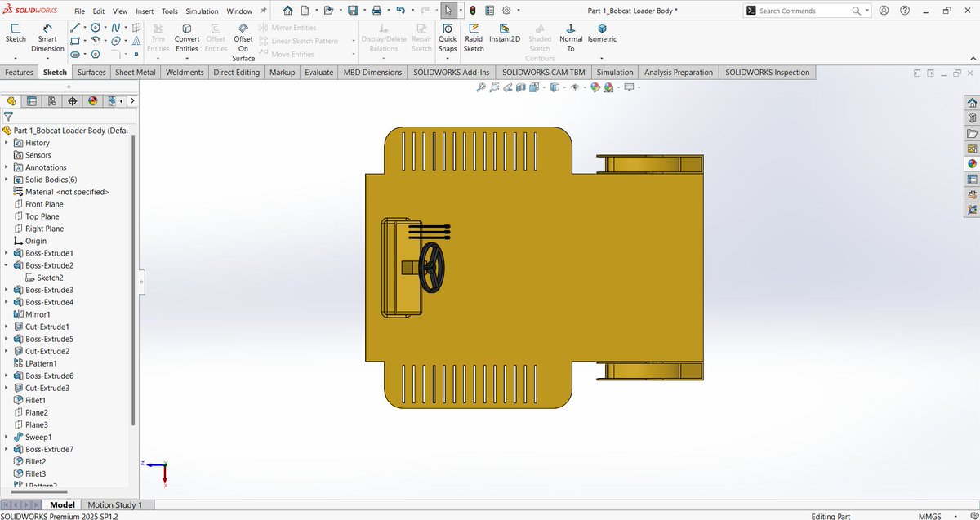This screenshot has width=980, height=520.
Task: Click the Print icon
Action: click(x=376, y=11)
